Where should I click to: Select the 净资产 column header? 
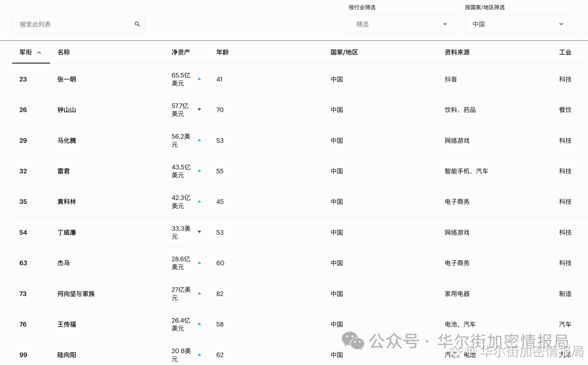181,52
